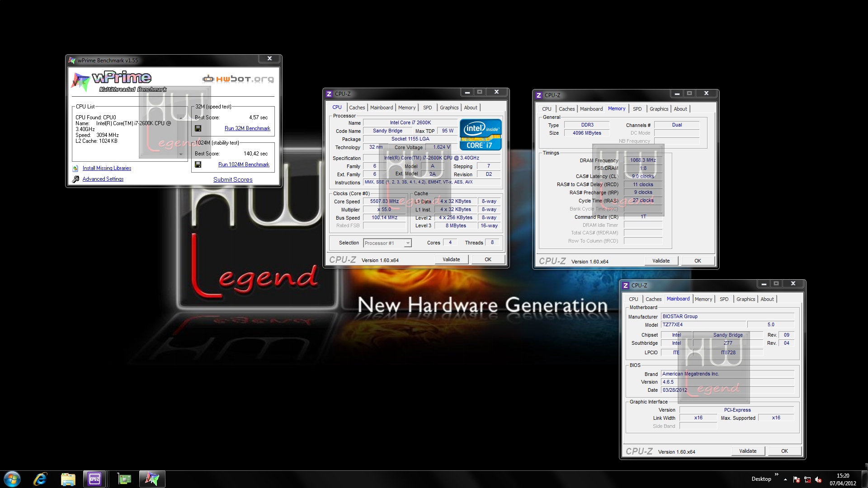Image resolution: width=868 pixels, height=488 pixels.
Task: Click Validate in CPU window
Action: (x=451, y=259)
